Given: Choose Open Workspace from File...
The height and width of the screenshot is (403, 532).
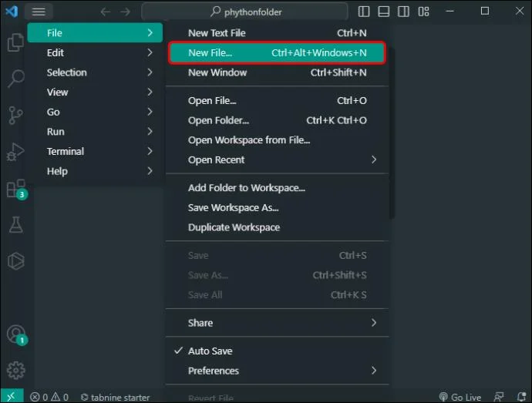Looking at the screenshot, I should coord(277,140).
